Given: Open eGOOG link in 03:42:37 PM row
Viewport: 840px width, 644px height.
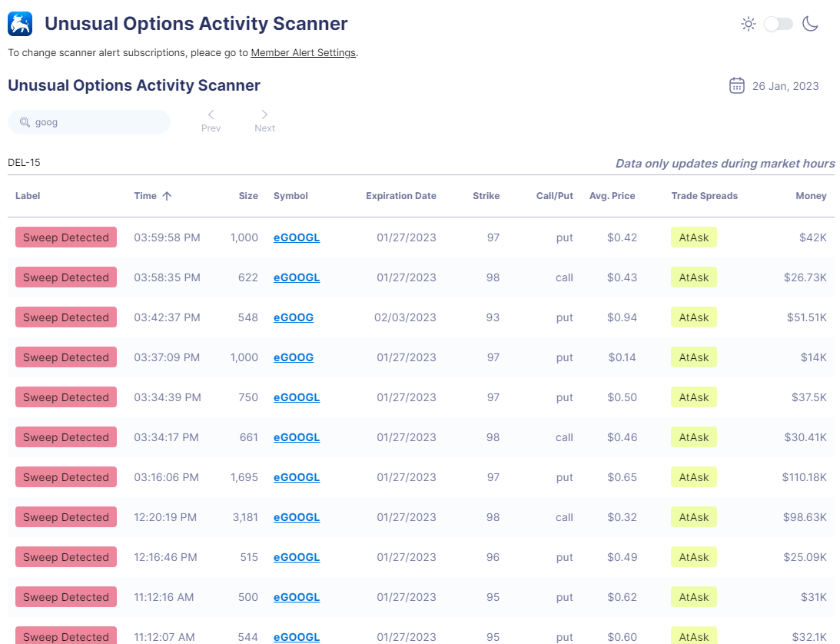Looking at the screenshot, I should (294, 317).
